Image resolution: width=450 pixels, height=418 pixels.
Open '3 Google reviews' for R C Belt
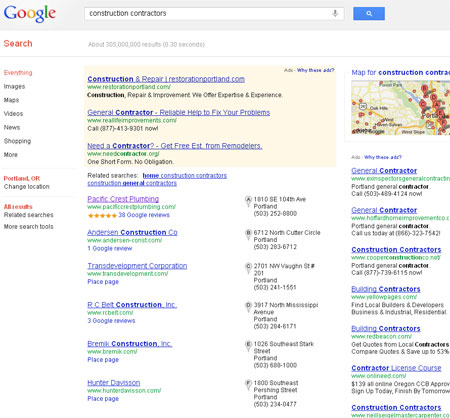point(111,321)
